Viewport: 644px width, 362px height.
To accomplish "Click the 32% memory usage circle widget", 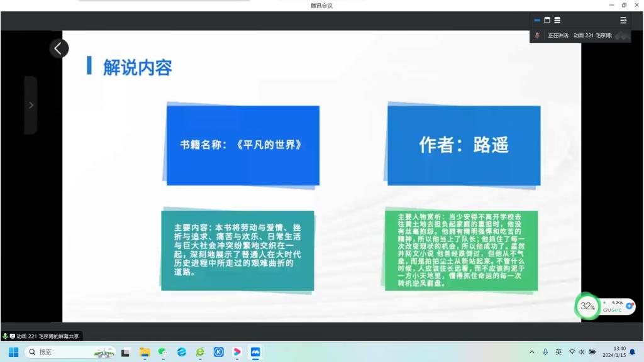I will [x=588, y=307].
